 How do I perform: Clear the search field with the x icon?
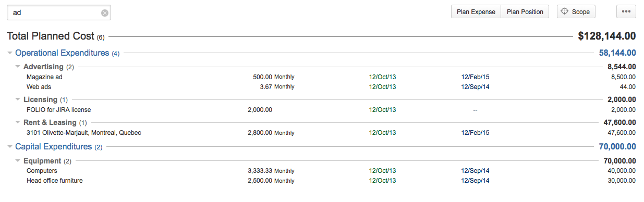coord(105,13)
